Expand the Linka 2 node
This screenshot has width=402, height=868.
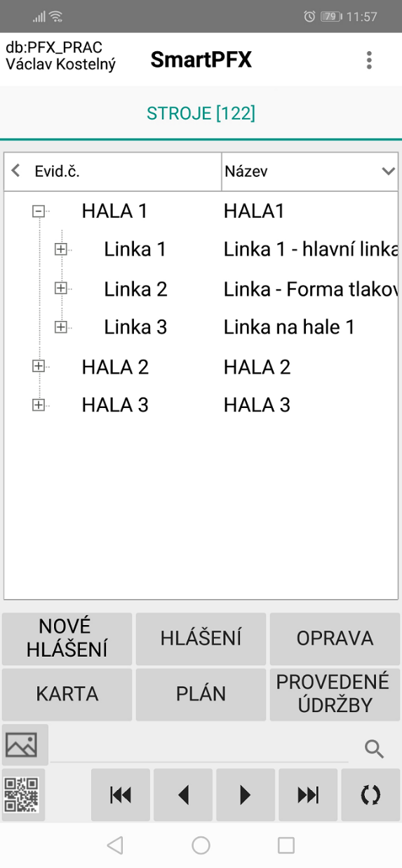(61, 288)
